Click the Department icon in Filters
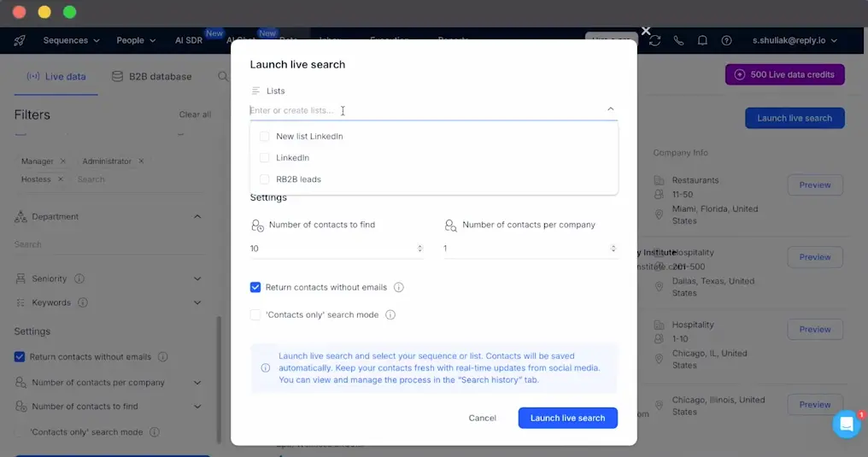868x457 pixels. (21, 217)
